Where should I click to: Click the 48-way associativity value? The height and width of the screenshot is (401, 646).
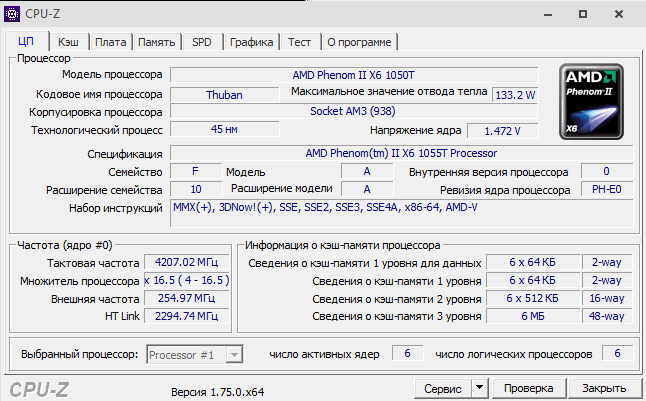(607, 316)
